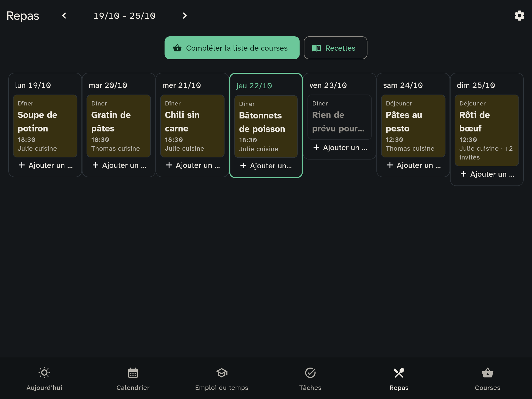Open the Aujourd'hui tab

coord(44,378)
